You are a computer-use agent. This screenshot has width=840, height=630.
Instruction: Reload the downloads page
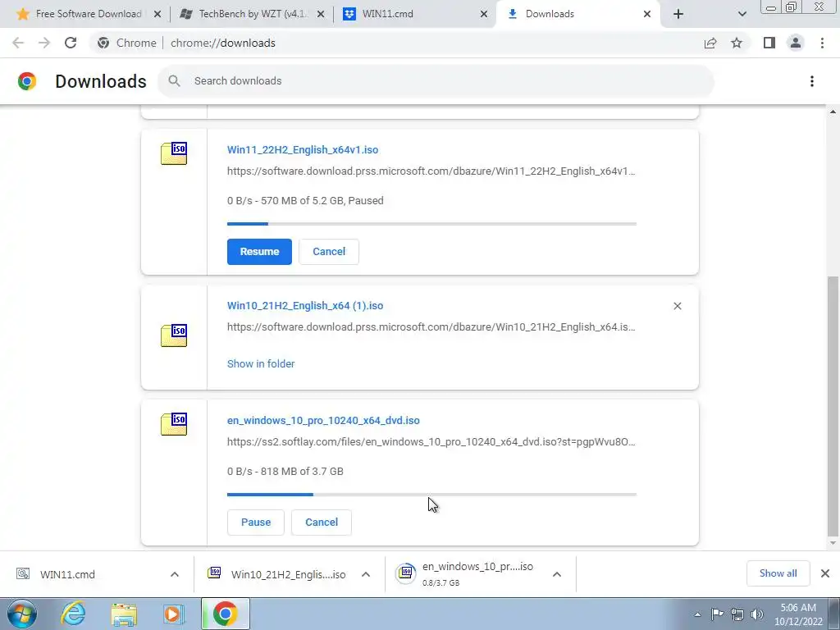tap(71, 43)
